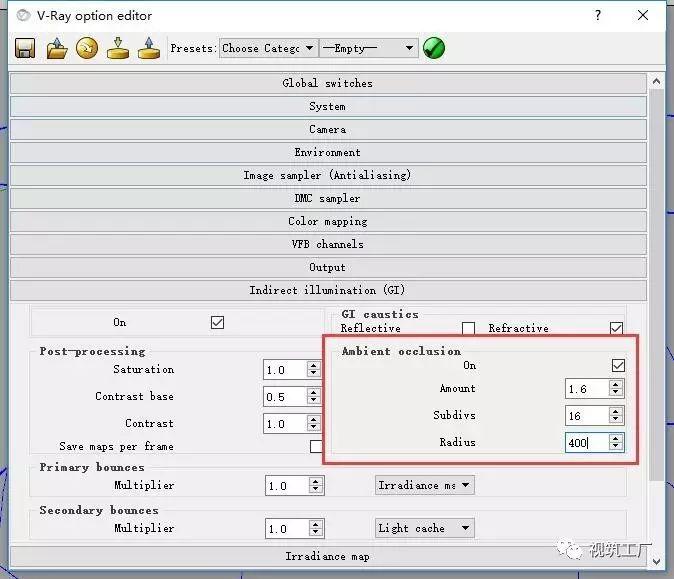674x579 pixels.
Task: Expand the VFB channels rollout
Action: pyautogui.click(x=328, y=244)
